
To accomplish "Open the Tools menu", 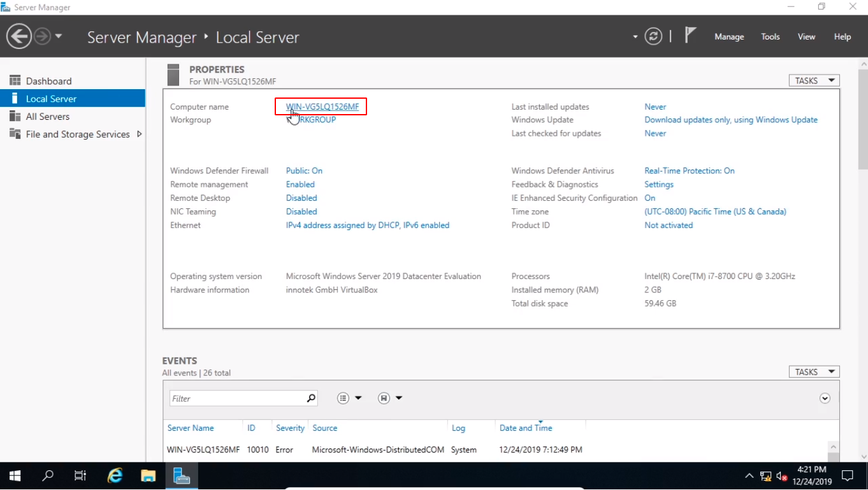I will pyautogui.click(x=770, y=37).
